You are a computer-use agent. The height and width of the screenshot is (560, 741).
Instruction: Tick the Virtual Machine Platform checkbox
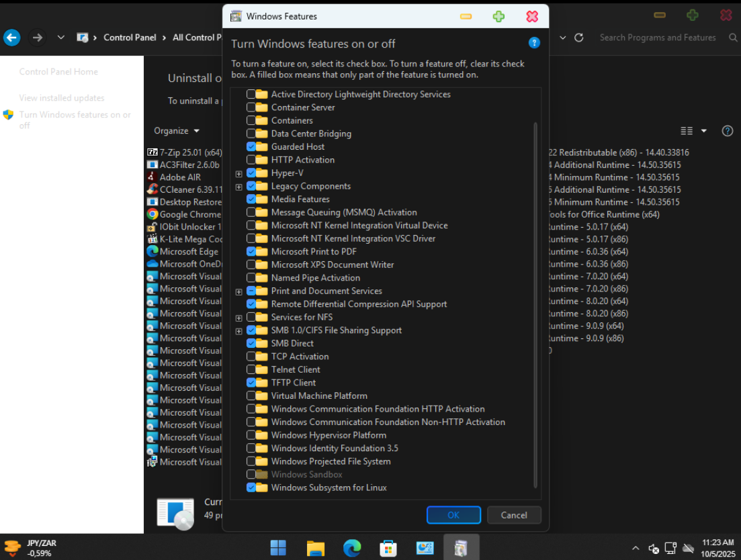coord(251,395)
